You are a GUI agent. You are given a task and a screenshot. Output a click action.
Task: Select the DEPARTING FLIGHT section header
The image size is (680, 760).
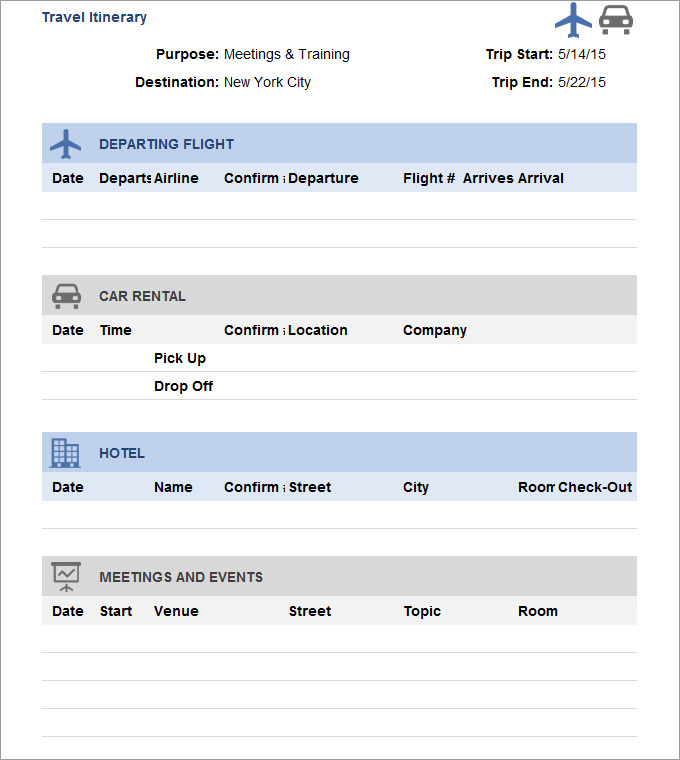[166, 144]
